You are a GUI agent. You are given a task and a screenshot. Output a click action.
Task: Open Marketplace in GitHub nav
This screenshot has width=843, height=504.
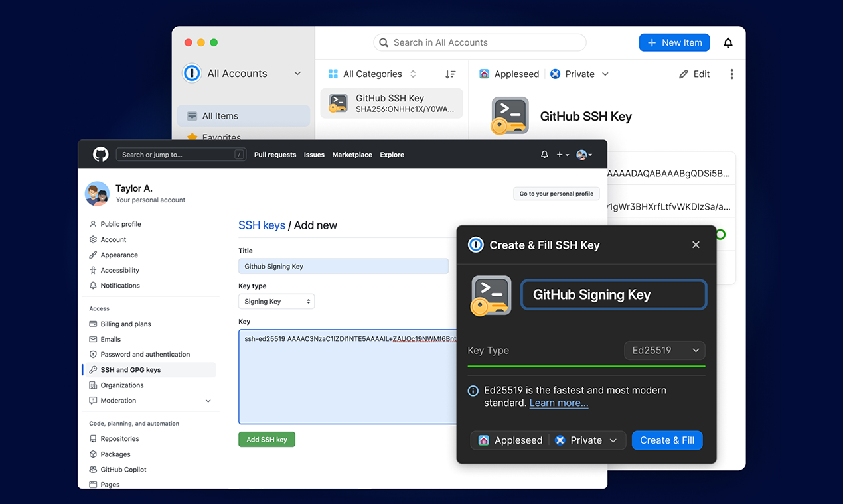tap(352, 155)
